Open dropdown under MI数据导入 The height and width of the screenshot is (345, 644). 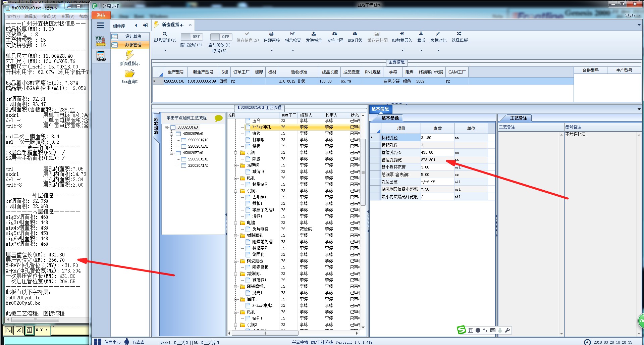point(402,51)
